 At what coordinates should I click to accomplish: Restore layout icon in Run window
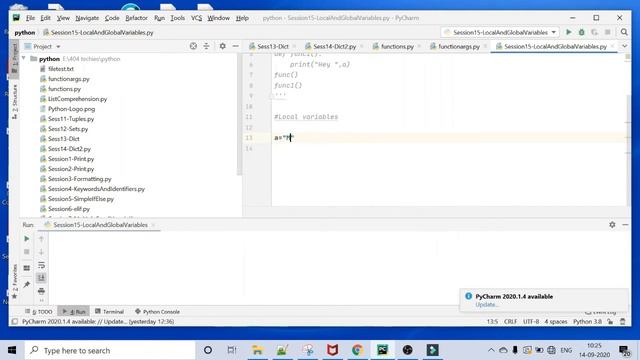point(27,268)
